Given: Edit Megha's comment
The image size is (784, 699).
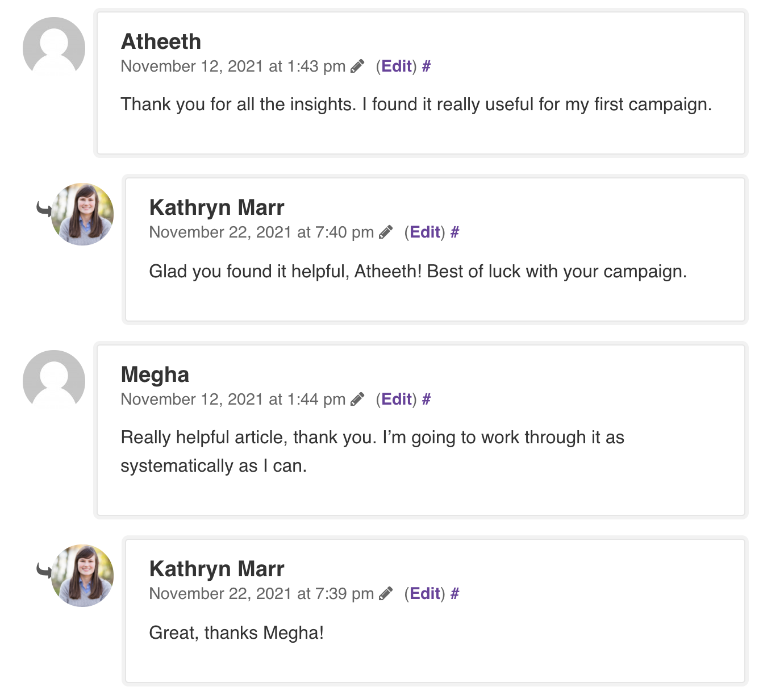Looking at the screenshot, I should click(397, 400).
